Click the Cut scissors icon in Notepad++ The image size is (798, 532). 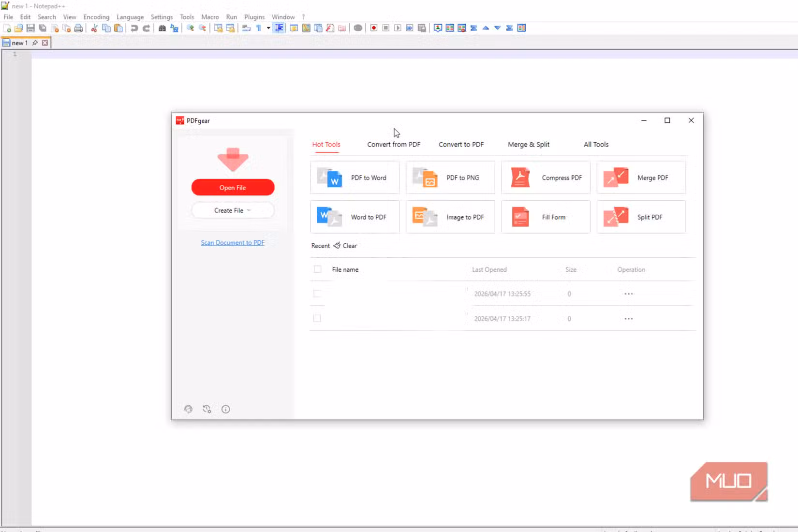point(94,28)
